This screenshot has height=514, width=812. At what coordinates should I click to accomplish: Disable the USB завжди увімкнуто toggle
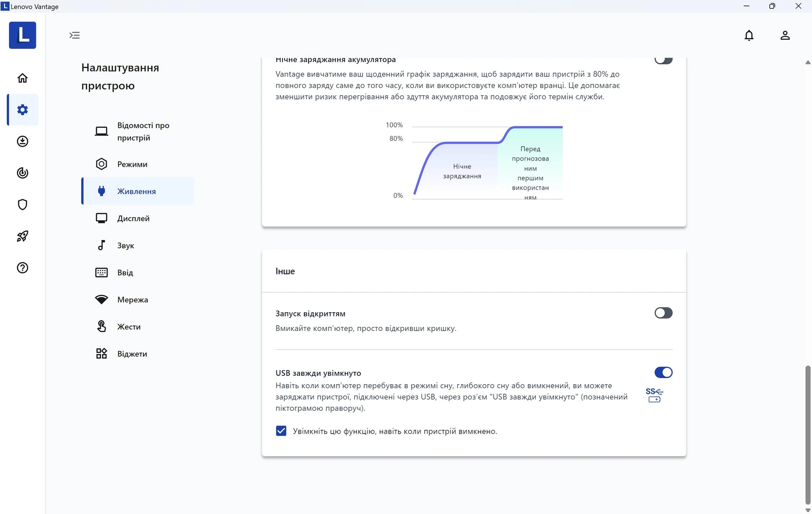664,372
